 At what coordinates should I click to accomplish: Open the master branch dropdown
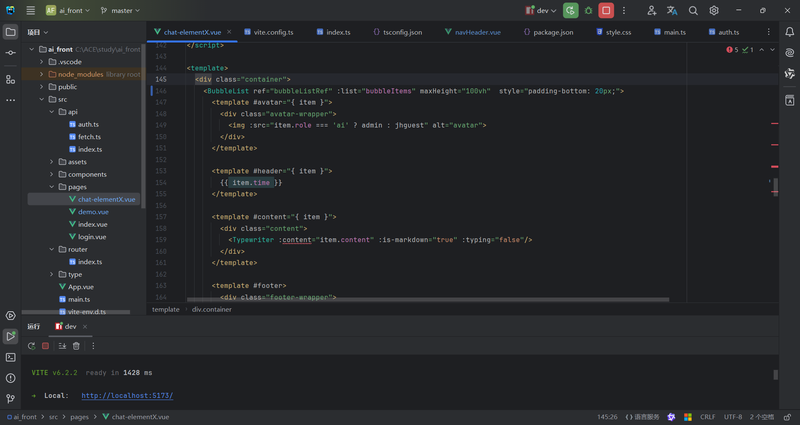click(x=120, y=10)
